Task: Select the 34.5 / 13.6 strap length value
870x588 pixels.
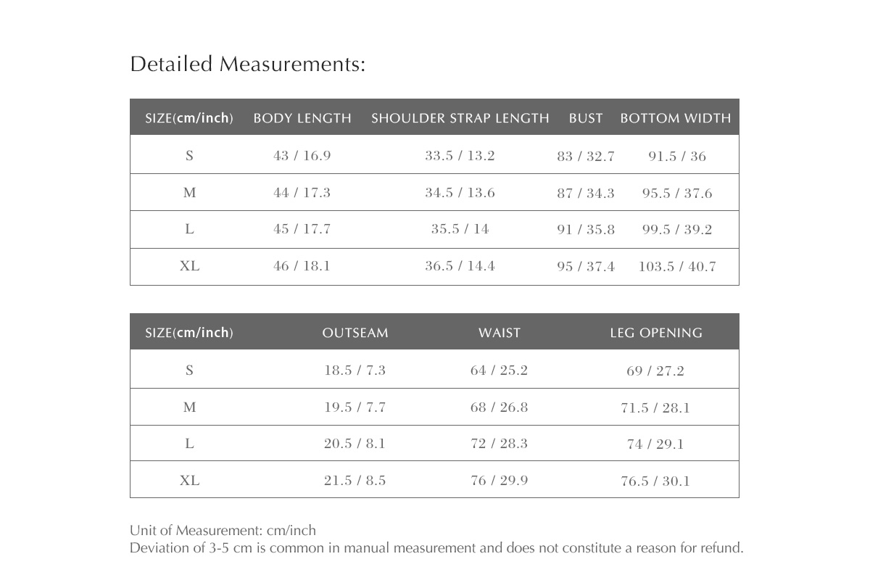Action: coord(460,193)
